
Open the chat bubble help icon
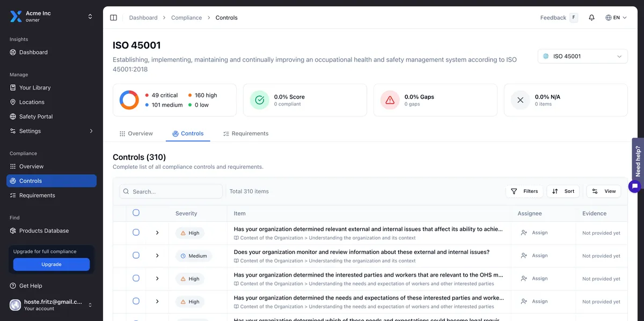[x=635, y=186]
